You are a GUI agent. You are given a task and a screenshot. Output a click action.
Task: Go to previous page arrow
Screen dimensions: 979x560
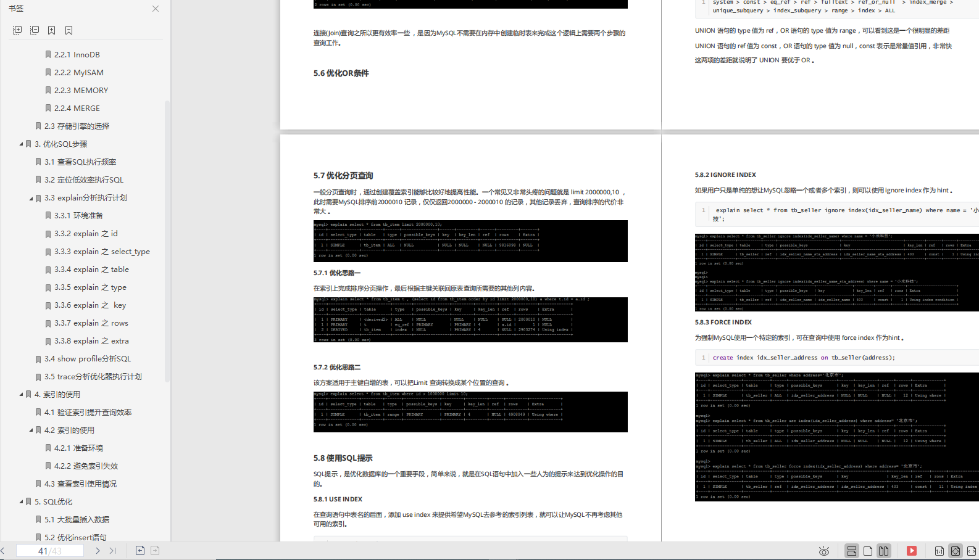[3, 551]
